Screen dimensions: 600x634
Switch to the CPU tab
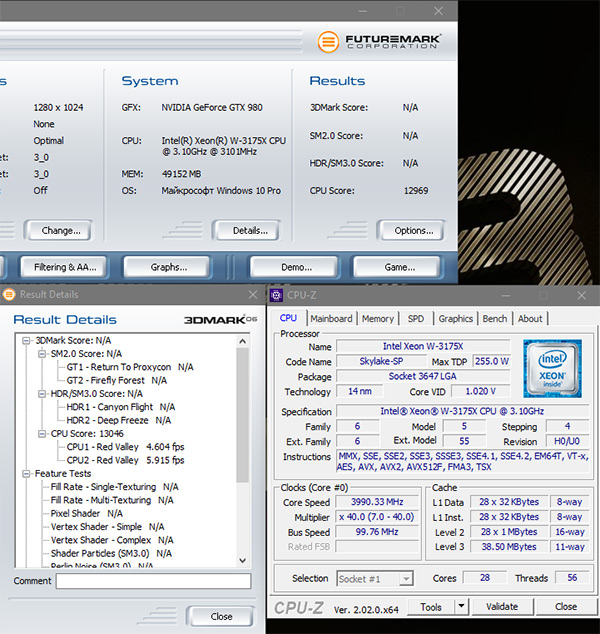(288, 318)
